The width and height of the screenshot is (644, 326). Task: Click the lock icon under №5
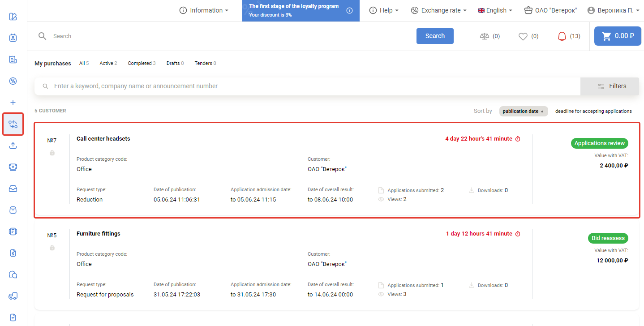point(52,248)
